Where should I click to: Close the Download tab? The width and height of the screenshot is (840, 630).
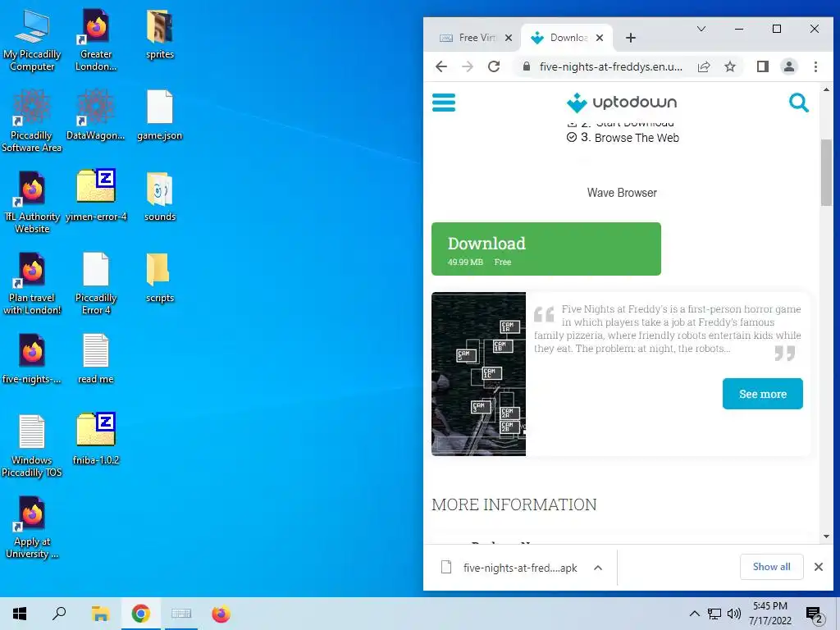click(x=600, y=38)
